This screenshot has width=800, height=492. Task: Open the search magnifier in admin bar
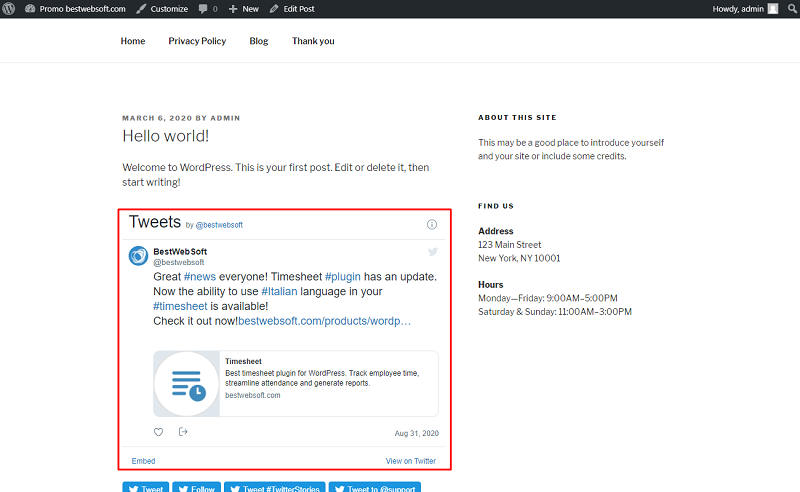[x=792, y=9]
